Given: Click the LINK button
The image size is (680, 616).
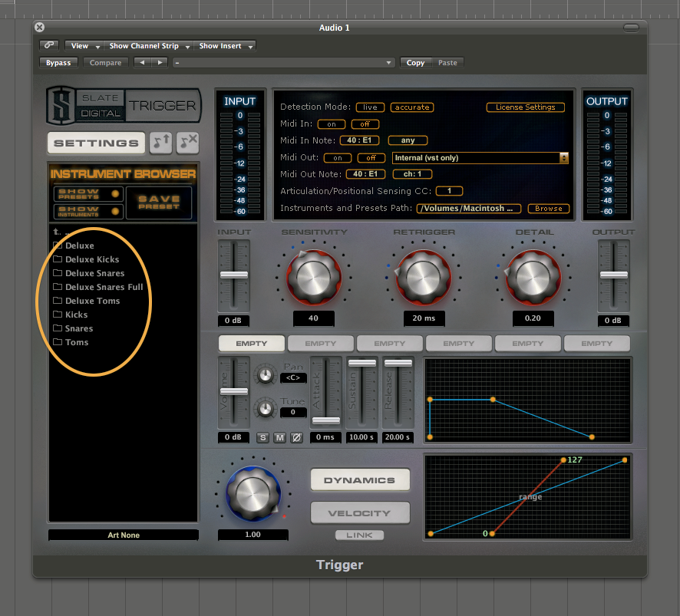Looking at the screenshot, I should (359, 535).
